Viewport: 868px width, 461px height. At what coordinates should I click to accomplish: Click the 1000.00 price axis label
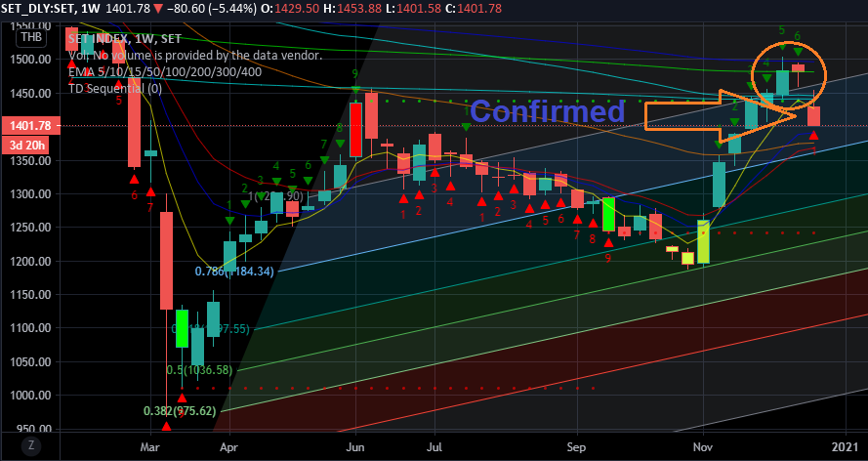pyautogui.click(x=28, y=396)
